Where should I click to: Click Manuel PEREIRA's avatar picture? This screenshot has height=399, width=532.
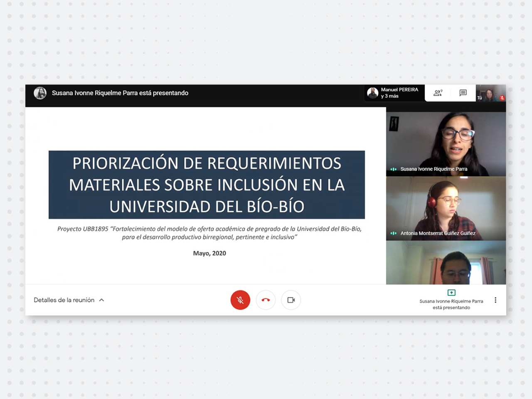tap(373, 93)
